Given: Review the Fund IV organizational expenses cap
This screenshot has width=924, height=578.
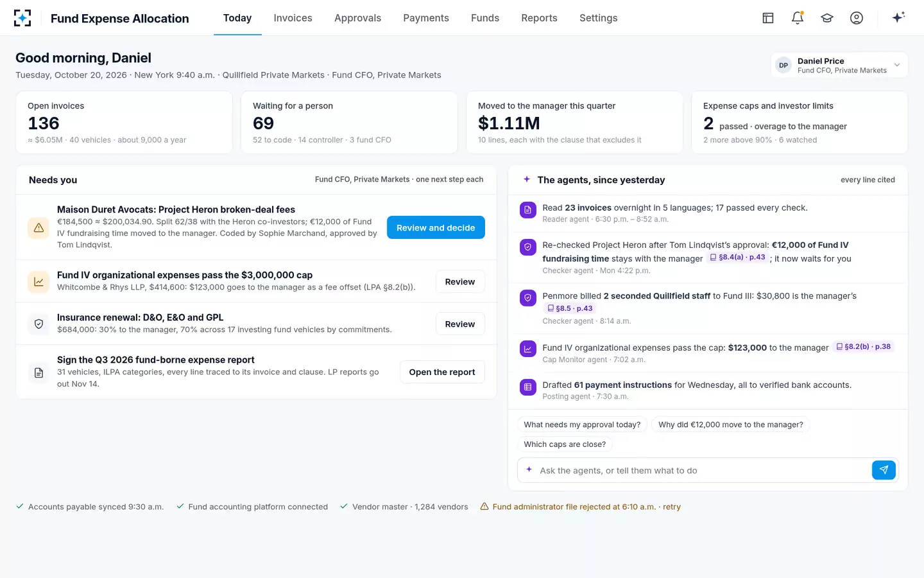Looking at the screenshot, I should [460, 281].
